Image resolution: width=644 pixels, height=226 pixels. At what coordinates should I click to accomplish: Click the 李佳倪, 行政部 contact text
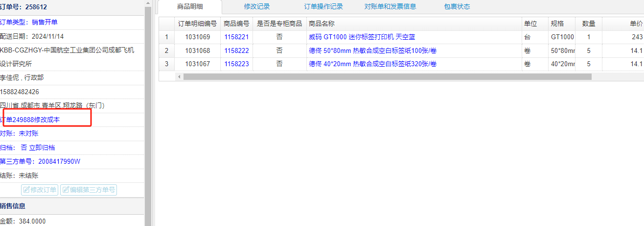22,77
